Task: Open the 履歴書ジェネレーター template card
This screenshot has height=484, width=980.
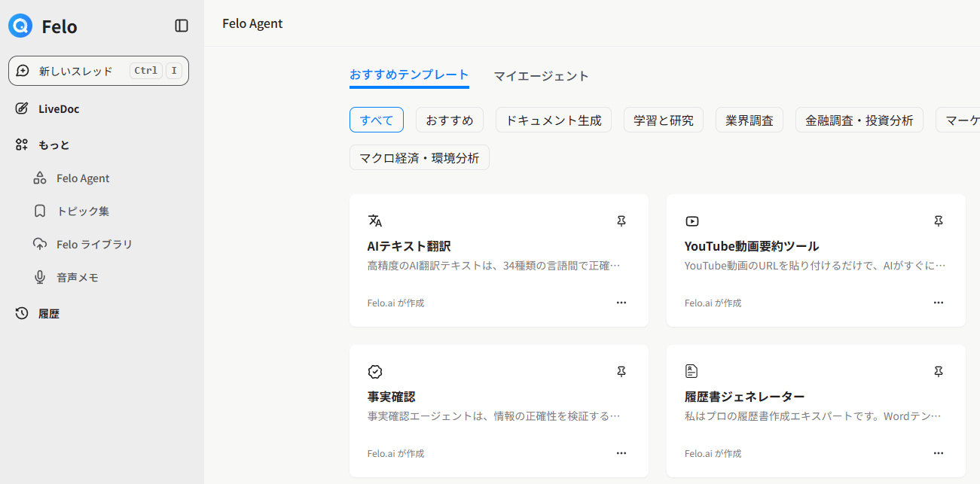Action: click(815, 410)
